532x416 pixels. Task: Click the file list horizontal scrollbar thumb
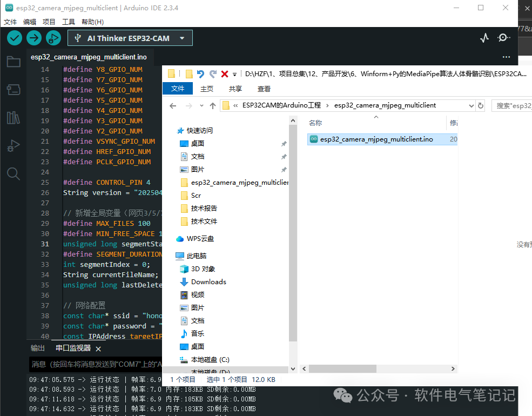click(x=342, y=369)
